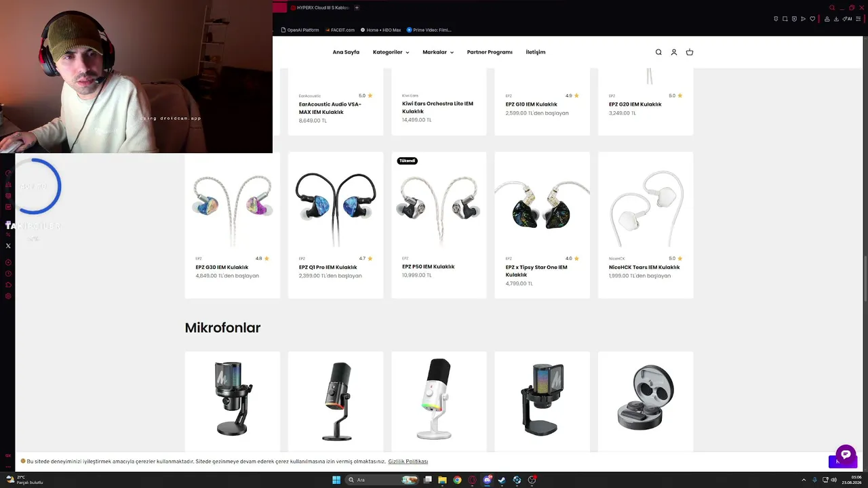This screenshot has height=488, width=868.
Task: Expand the Markalar dropdown menu
Action: coord(438,52)
